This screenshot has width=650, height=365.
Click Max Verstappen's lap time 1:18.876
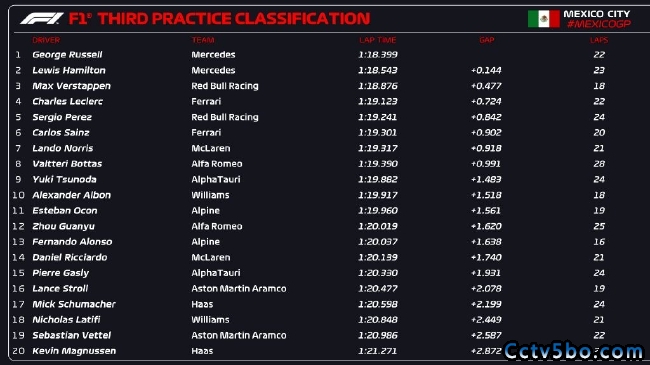coord(378,86)
